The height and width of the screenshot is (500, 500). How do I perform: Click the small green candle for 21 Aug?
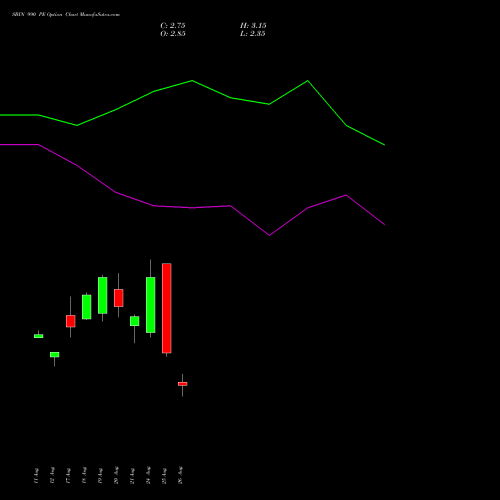pos(135,321)
